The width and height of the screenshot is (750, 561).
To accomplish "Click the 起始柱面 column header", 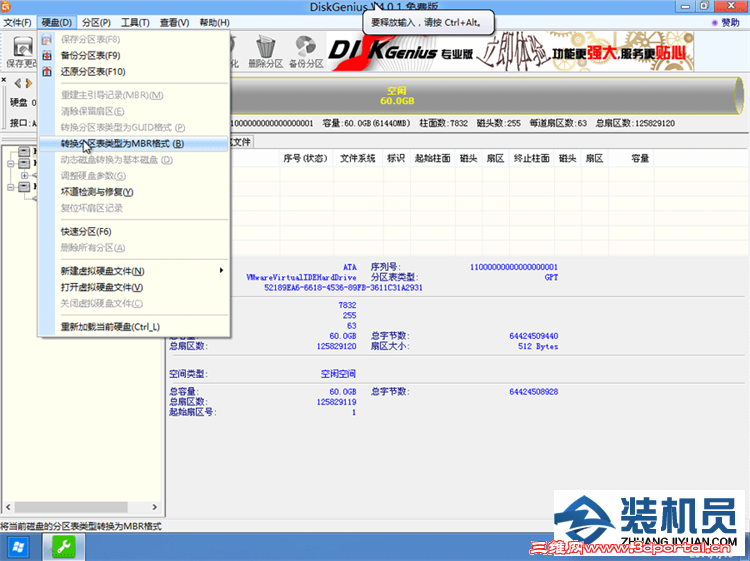I will click(x=433, y=158).
